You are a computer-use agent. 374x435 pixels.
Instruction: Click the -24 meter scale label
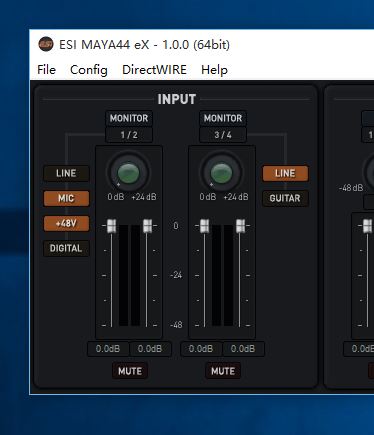(176, 275)
